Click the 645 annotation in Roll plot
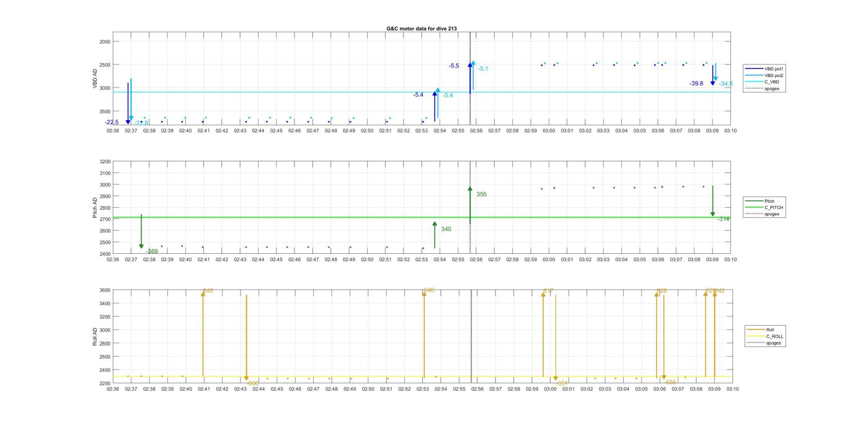 pyautogui.click(x=208, y=290)
